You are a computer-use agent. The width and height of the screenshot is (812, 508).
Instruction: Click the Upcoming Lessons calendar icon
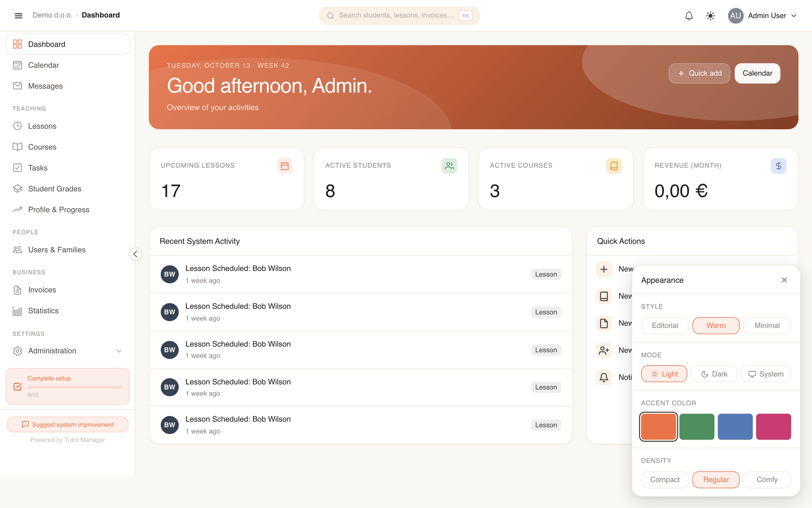[285, 166]
